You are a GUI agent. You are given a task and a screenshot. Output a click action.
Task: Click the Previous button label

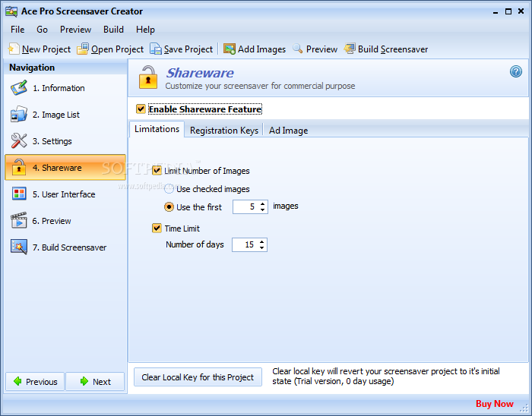[x=42, y=382]
